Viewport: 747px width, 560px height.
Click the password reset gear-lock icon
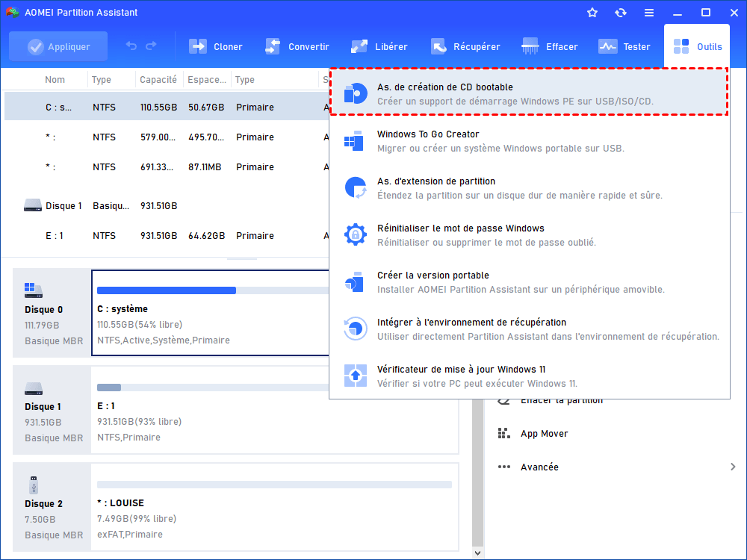pyautogui.click(x=356, y=234)
